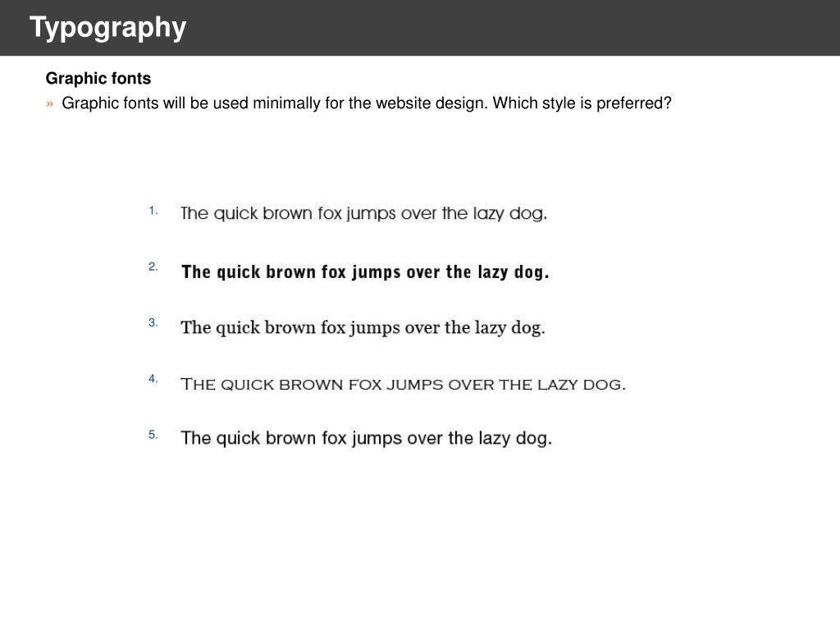840x630 pixels.
Task: Click the orange double-chevron bullet marker
Action: click(50, 103)
